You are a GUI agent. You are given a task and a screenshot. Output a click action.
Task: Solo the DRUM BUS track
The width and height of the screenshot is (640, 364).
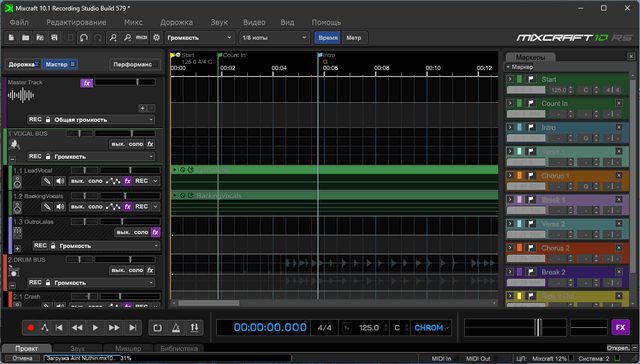tap(136, 270)
